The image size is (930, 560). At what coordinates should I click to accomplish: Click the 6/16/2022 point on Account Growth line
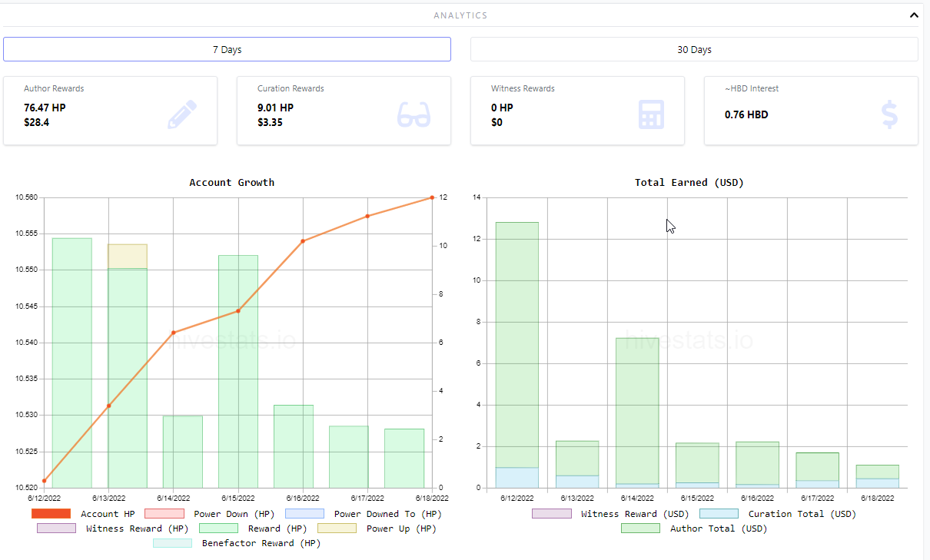303,241
